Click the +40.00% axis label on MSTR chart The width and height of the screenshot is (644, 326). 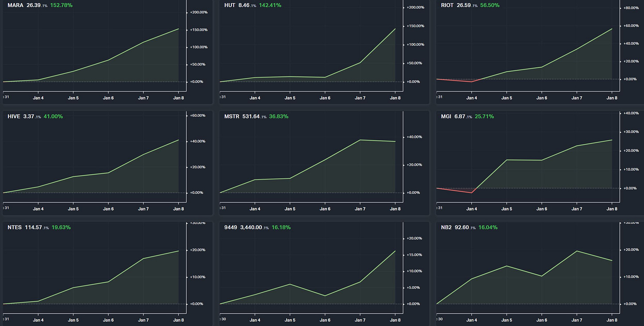[415, 137]
